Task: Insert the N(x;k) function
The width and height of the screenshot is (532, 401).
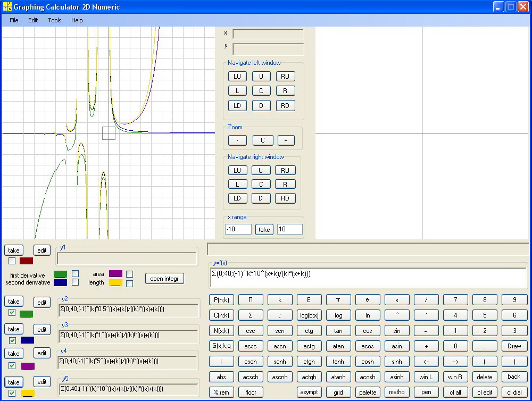Action: point(221,331)
